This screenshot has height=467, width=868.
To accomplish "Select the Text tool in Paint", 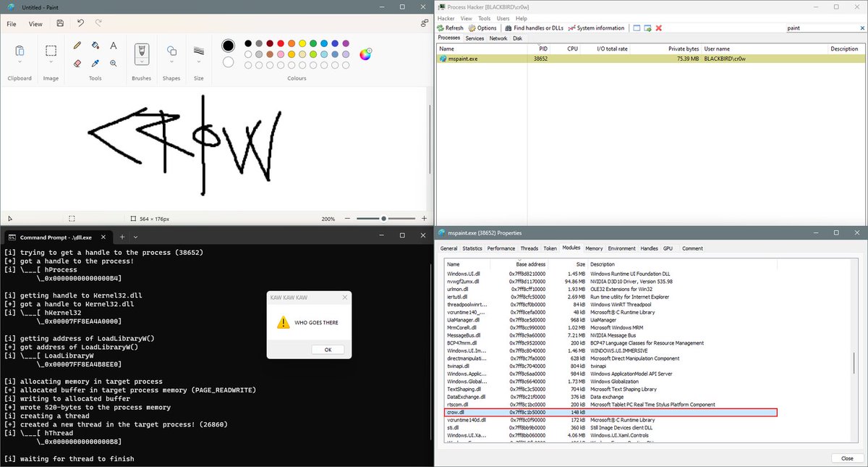I will point(114,46).
